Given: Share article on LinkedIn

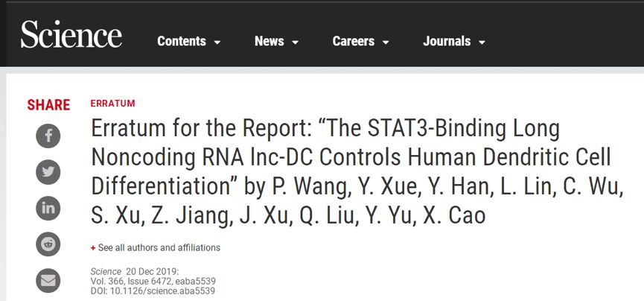Looking at the screenshot, I should [x=48, y=208].
